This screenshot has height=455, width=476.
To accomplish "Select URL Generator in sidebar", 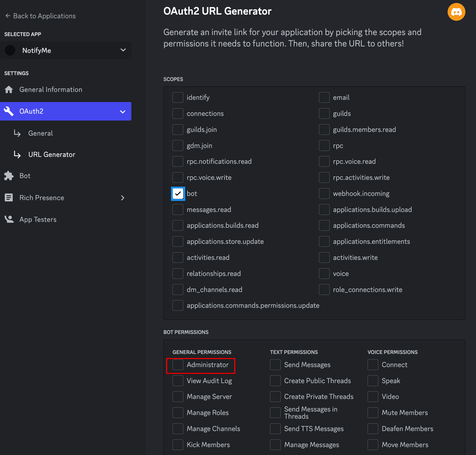I will (x=52, y=155).
